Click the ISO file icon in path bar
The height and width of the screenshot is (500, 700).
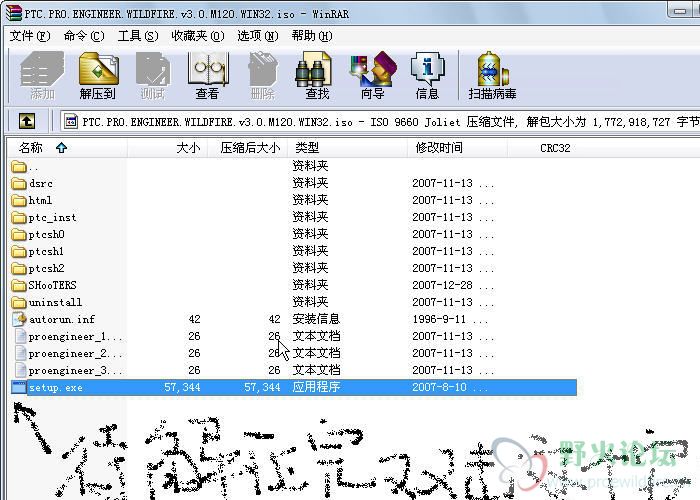click(x=71, y=121)
